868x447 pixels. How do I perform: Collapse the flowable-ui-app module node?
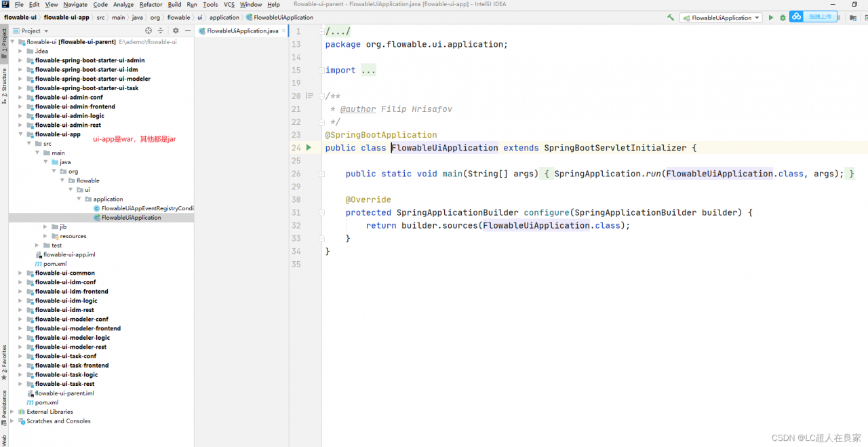[x=20, y=134]
